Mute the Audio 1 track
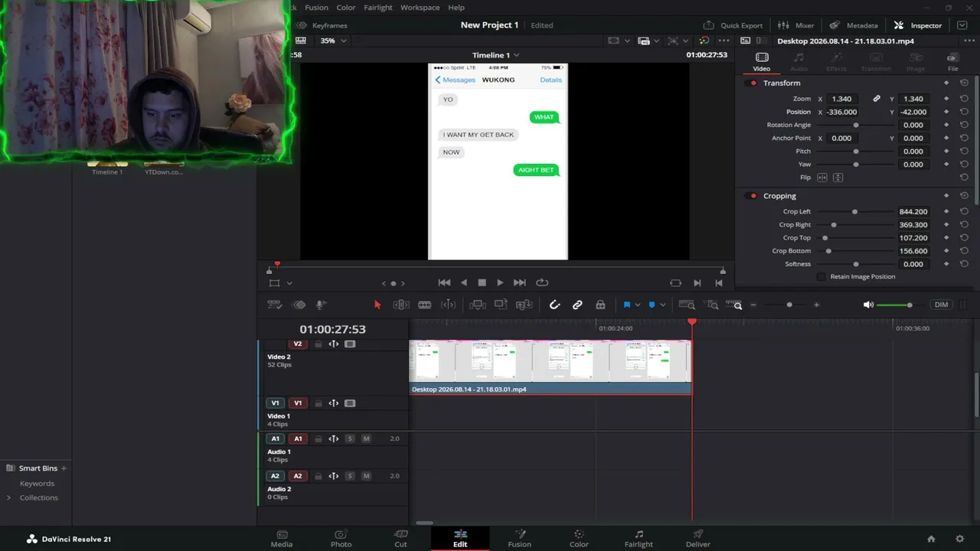Image resolution: width=980 pixels, height=551 pixels. (x=366, y=439)
